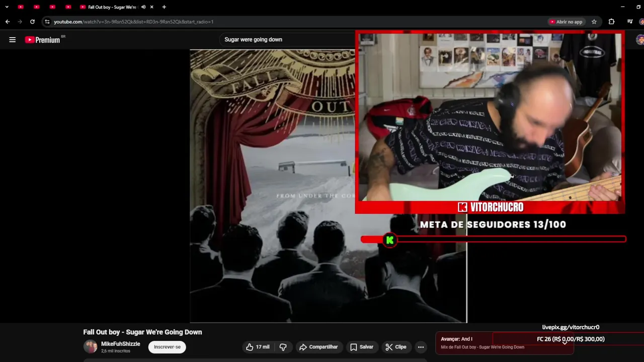Open the MikeFuhShizzle channel name link
The image size is (644, 362).
(121, 344)
